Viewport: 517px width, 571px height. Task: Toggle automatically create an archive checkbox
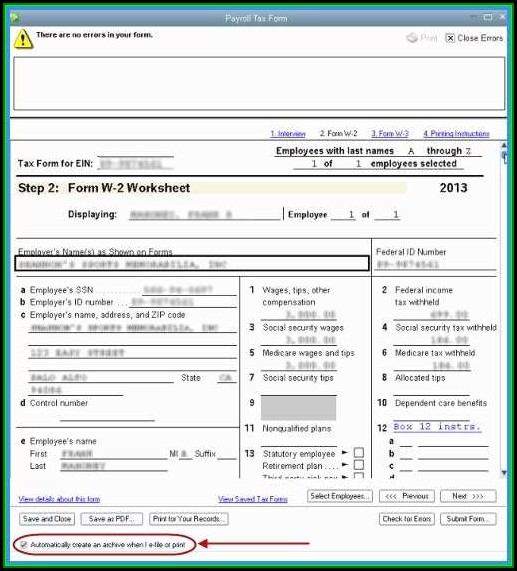pos(24,544)
